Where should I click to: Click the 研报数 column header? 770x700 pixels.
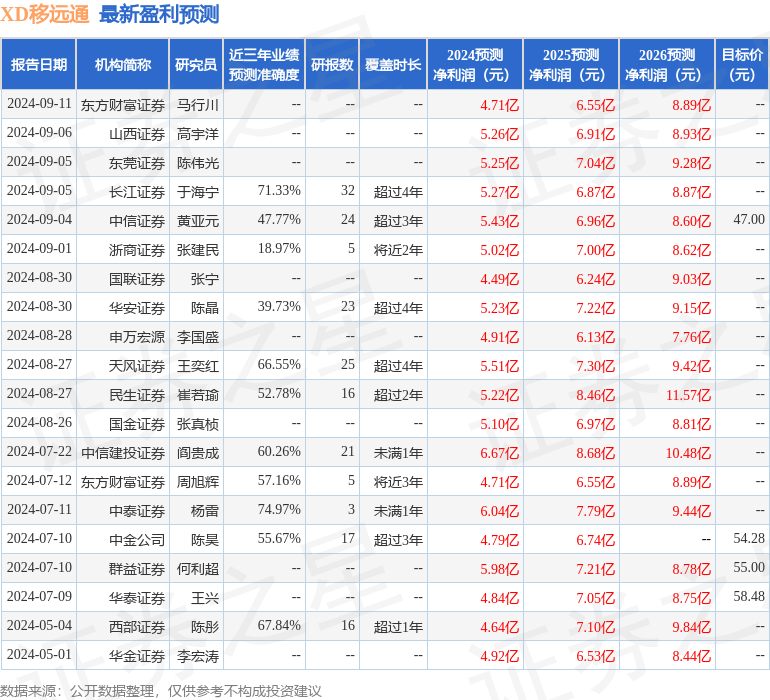(332, 64)
